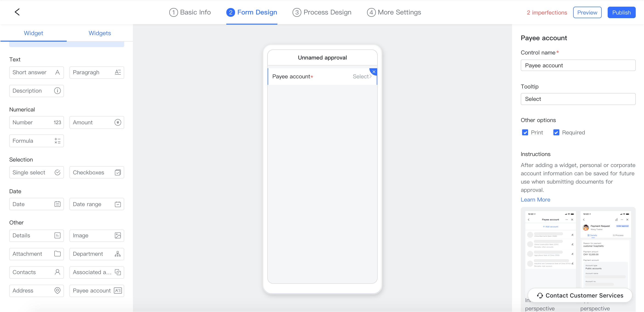Open the Widgets tab in left panel
The height and width of the screenshot is (312, 644).
(100, 33)
